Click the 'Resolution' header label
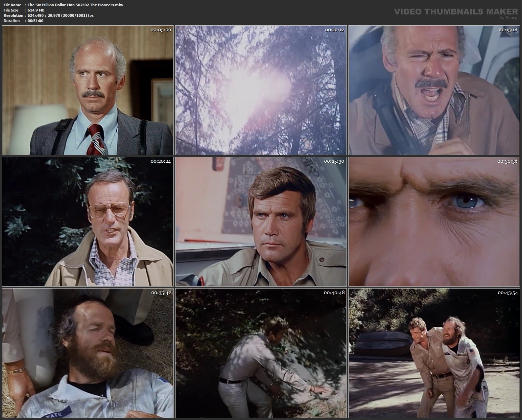This screenshot has height=420, width=522. 13,15
